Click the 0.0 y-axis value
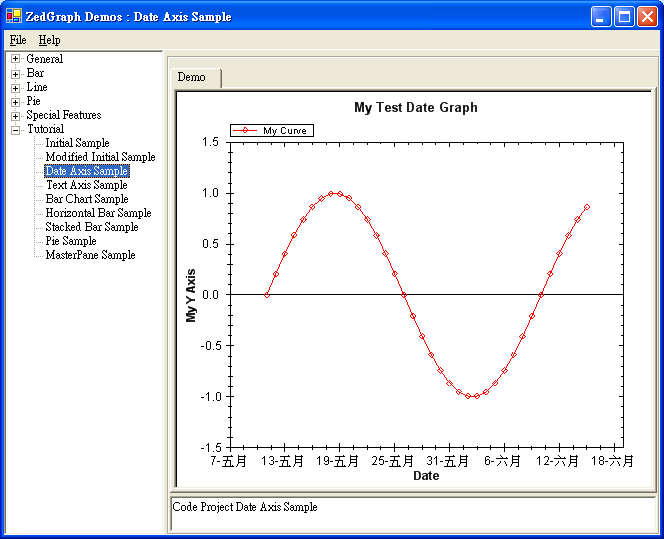 pyautogui.click(x=210, y=295)
